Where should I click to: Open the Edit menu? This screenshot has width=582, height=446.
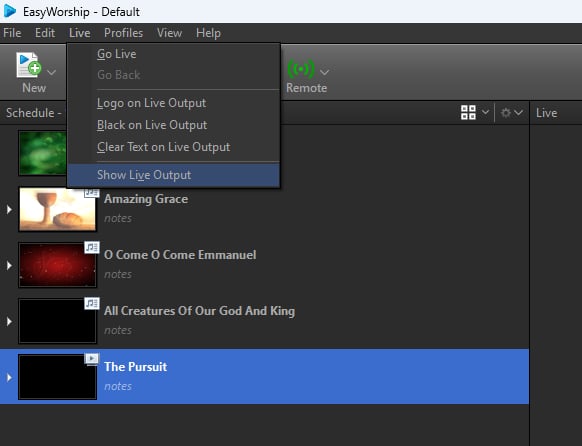click(45, 33)
